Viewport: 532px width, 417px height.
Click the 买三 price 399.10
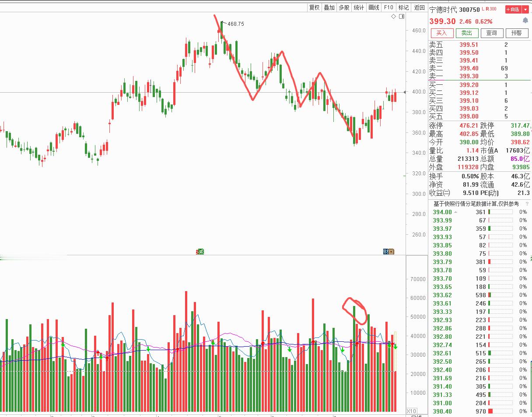(469, 101)
